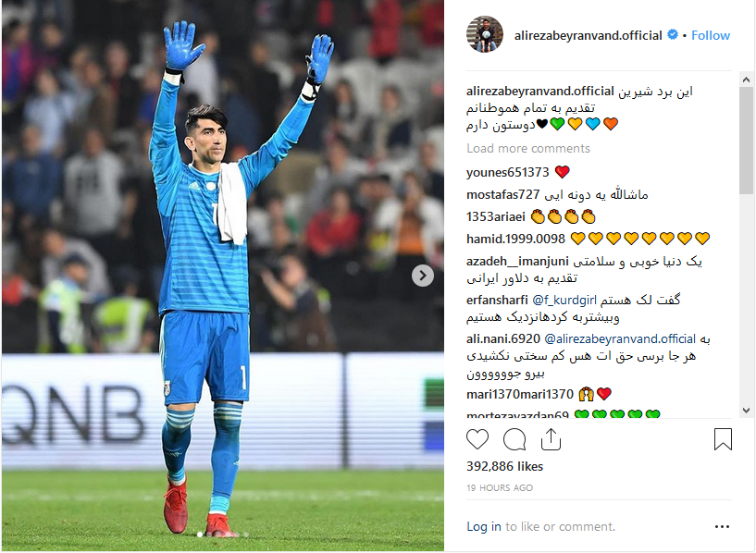This screenshot has height=553, width=756.
Task: Expand Load more comments
Action: click(528, 148)
